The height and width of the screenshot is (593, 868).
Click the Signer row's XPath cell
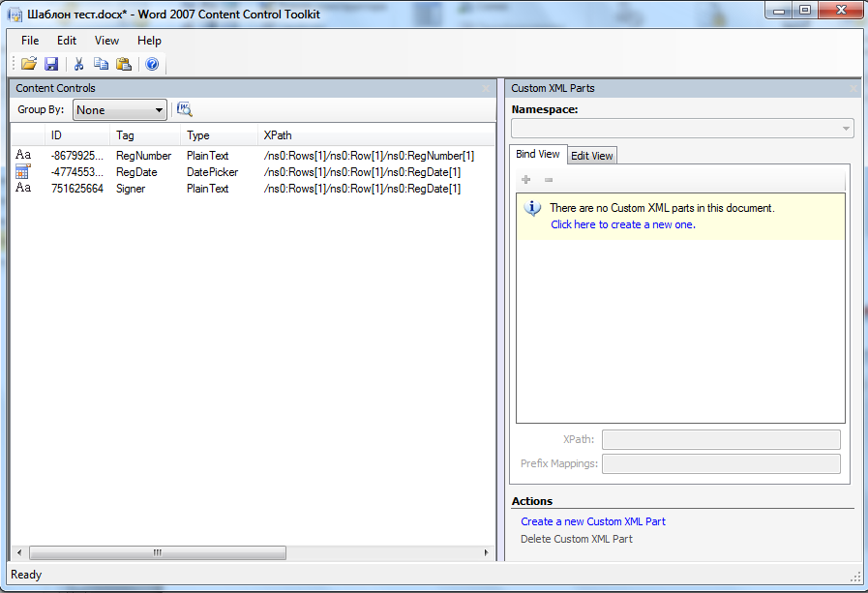(362, 189)
